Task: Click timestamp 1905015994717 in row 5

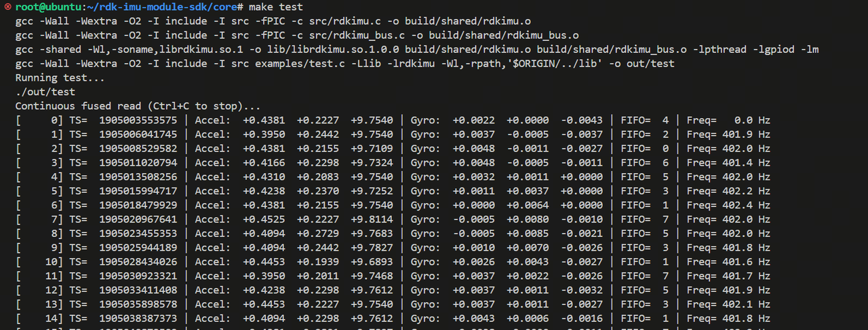Action: point(138,191)
